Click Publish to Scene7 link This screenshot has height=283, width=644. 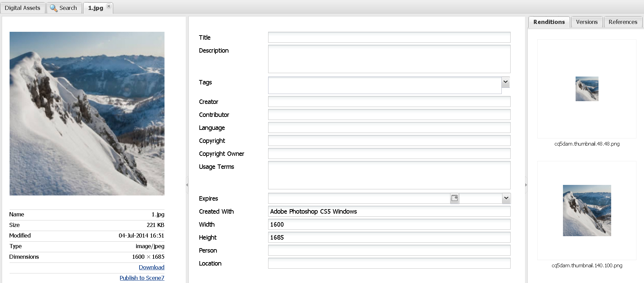[x=142, y=278]
